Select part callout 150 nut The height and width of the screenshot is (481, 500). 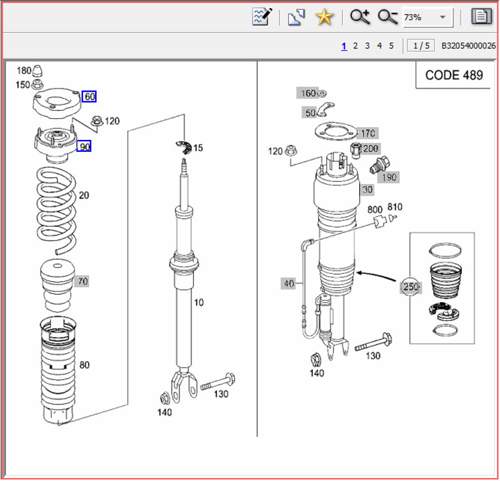point(23,85)
